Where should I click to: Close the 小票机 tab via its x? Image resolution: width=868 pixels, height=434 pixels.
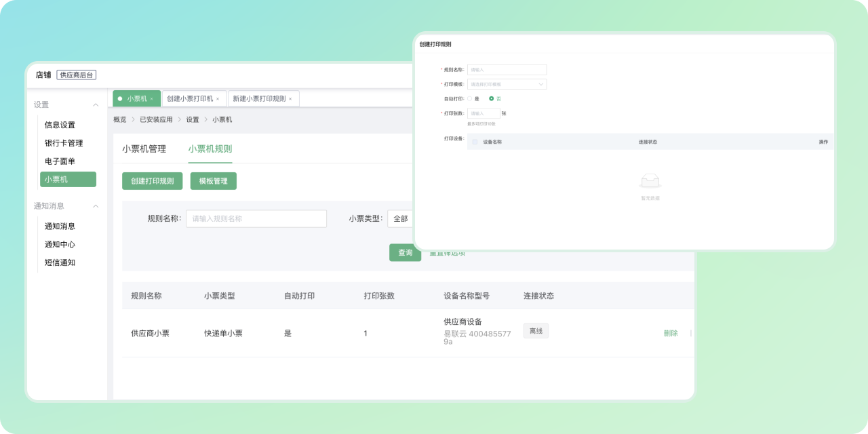point(151,99)
